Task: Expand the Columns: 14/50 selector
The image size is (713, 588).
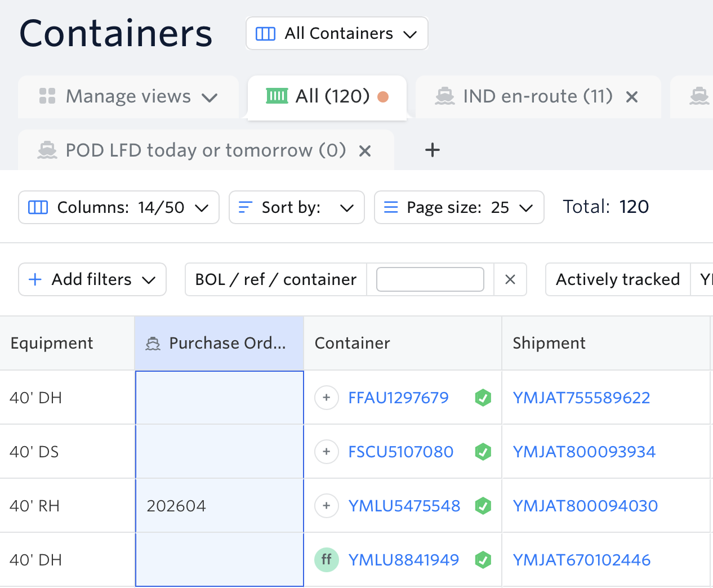Action: [x=119, y=207]
